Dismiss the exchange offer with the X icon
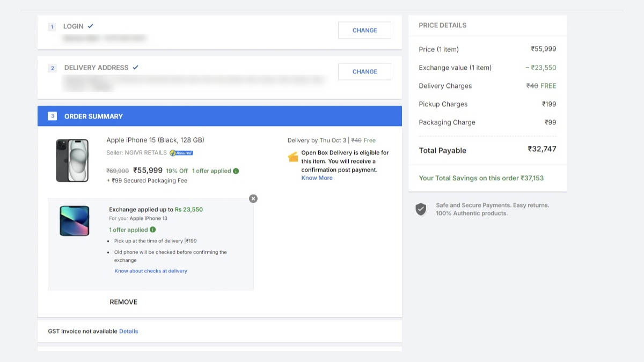This screenshot has height=362, width=644. (x=253, y=199)
